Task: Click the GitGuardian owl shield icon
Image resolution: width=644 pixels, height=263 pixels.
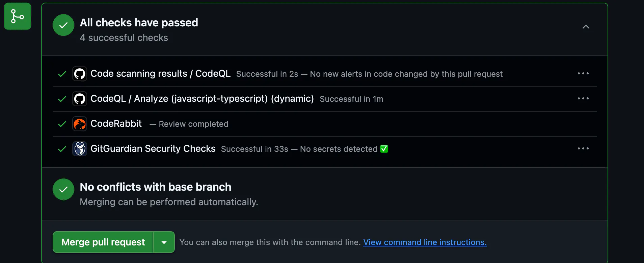Action: click(80, 149)
